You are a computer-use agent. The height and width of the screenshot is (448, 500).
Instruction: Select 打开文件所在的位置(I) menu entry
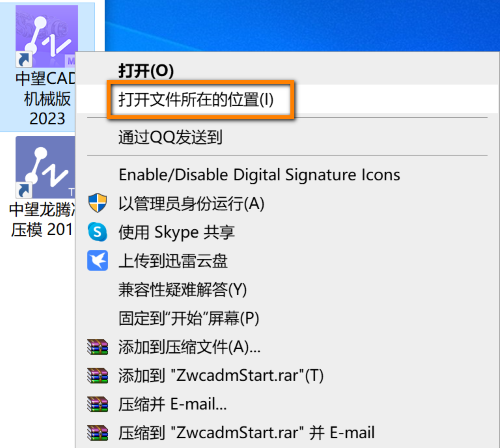pos(196,99)
